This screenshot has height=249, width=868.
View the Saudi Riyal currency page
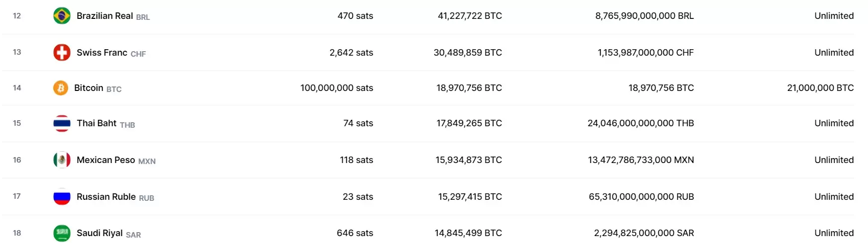tap(100, 233)
